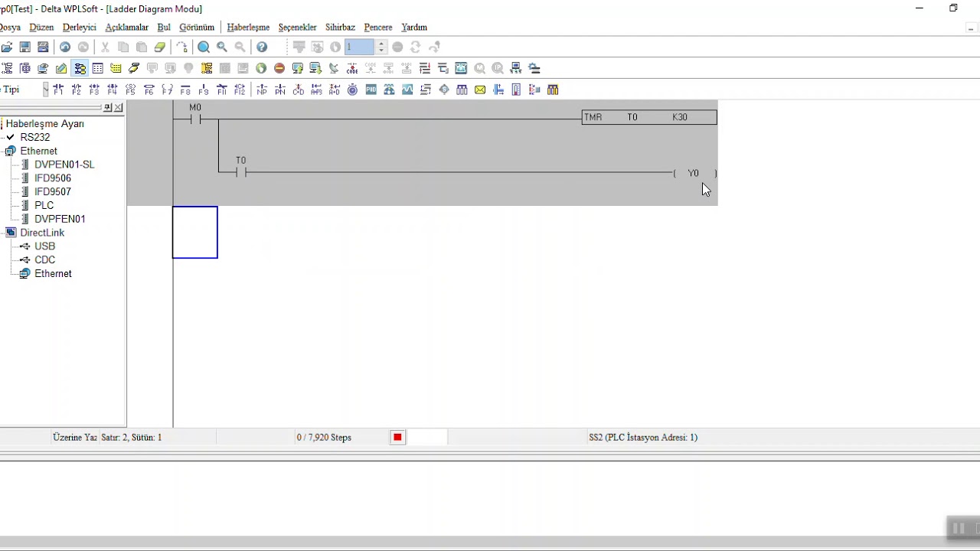Open the Tipi dropdown arrow
Image resolution: width=980 pixels, height=551 pixels.
[45, 90]
